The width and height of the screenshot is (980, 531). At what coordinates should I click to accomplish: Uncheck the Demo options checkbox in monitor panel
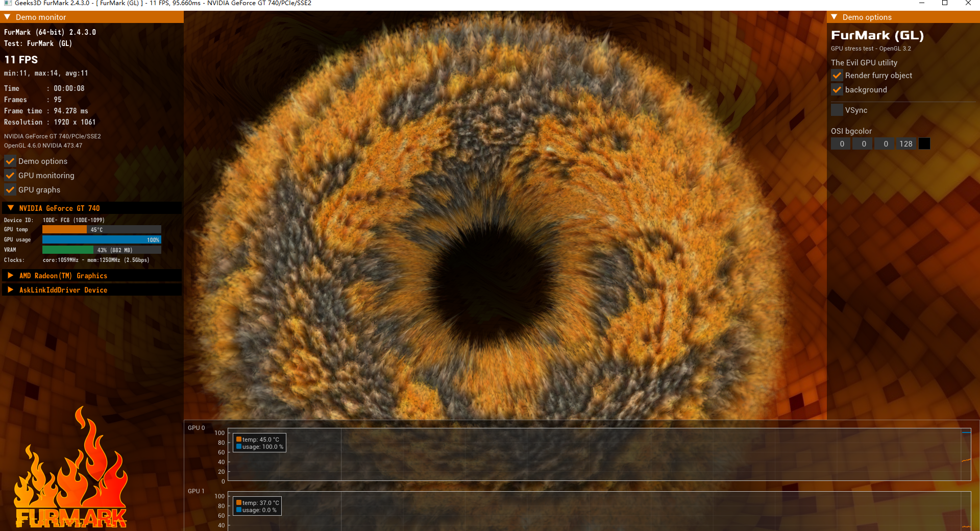point(10,161)
